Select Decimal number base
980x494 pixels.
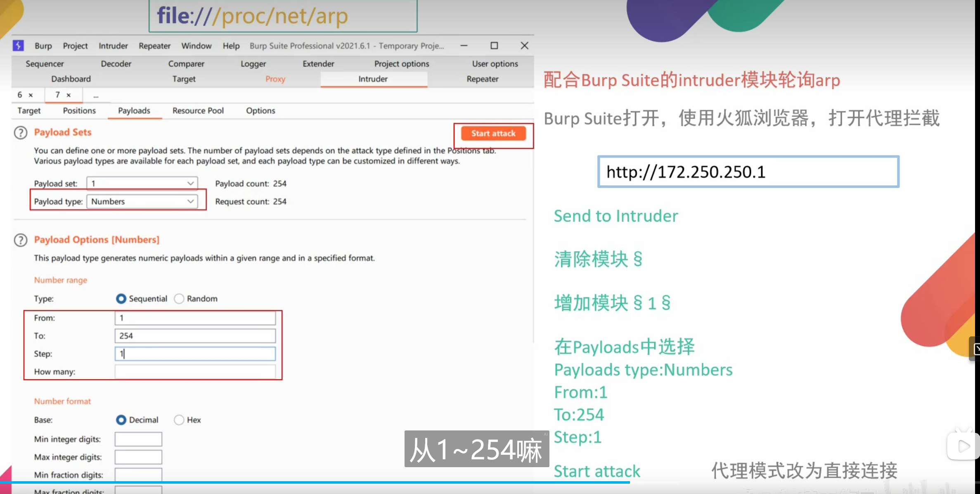[x=121, y=420]
